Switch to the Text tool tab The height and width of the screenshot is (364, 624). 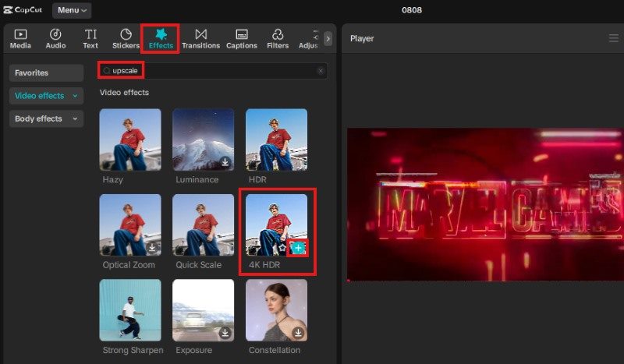pos(90,38)
